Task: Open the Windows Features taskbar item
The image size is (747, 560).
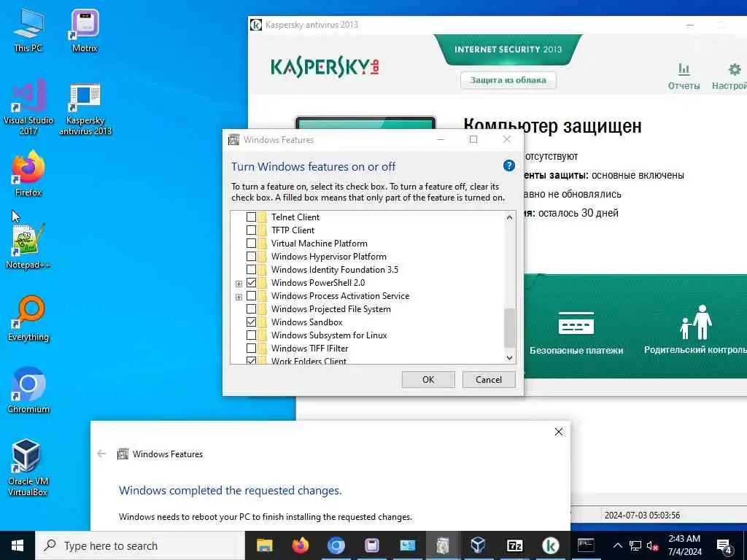Action: pyautogui.click(x=443, y=545)
